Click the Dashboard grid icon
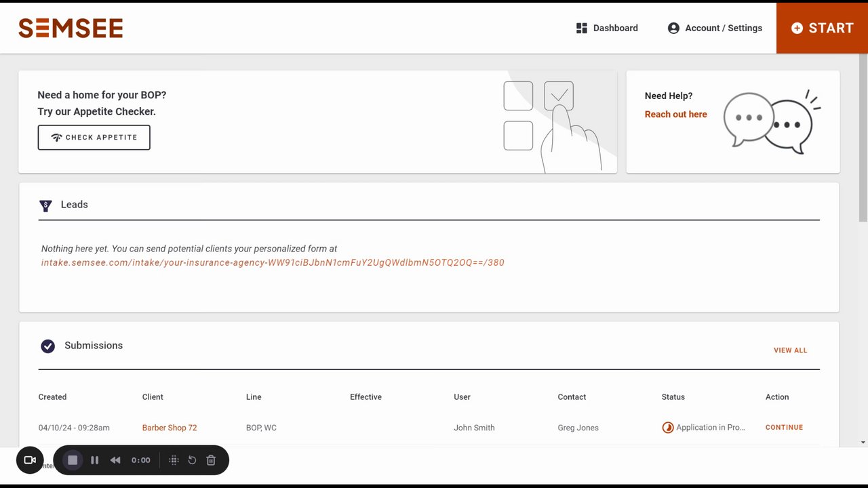The width and height of the screenshot is (868, 488). 581,28
